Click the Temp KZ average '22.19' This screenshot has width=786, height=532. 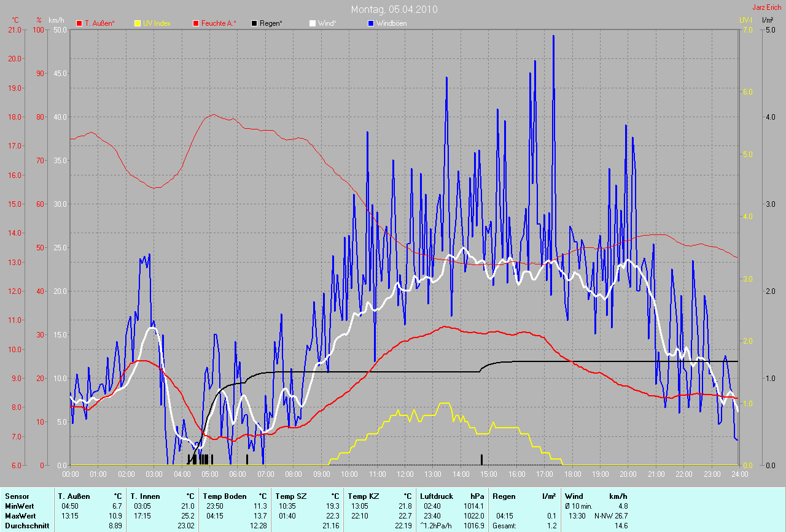pos(403,526)
